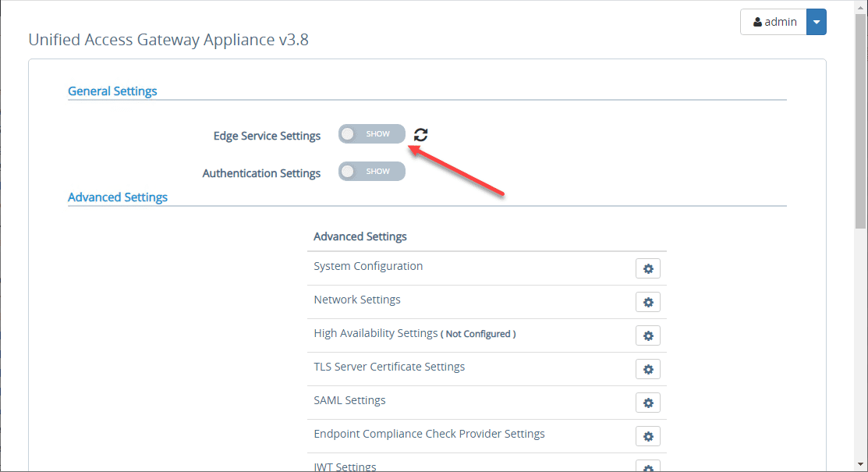Click the SAML Settings row label
Screen dimensions: 868x472
click(x=349, y=399)
